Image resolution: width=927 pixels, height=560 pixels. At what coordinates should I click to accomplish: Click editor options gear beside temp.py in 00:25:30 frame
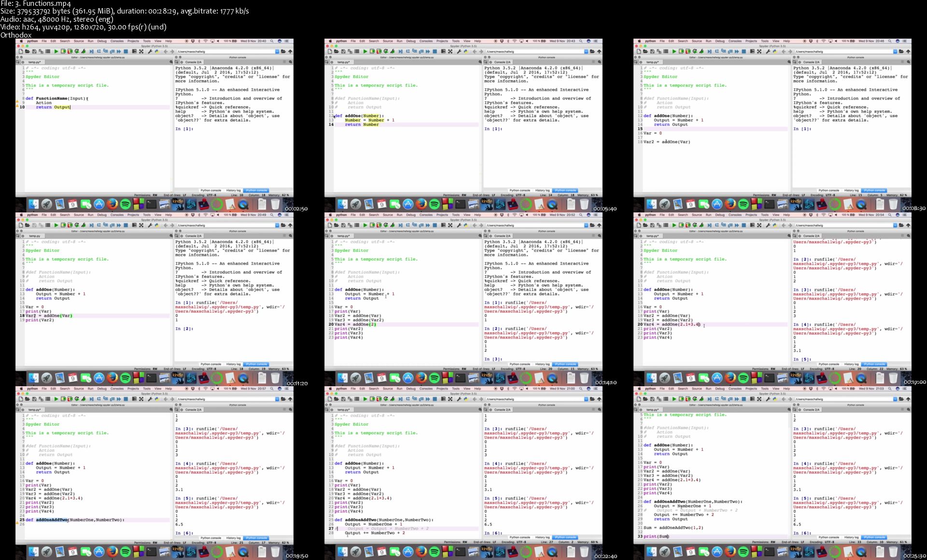641,409
